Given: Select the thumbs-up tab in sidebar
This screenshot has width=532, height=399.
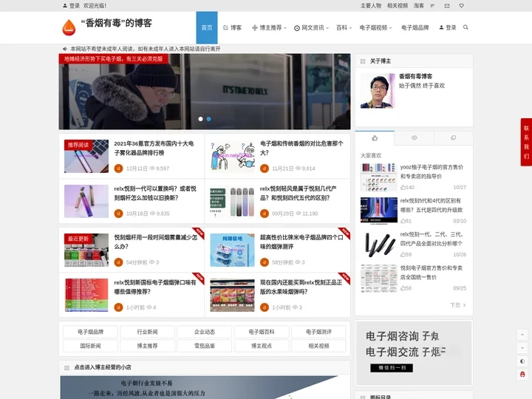Looking at the screenshot, I should coord(375,137).
